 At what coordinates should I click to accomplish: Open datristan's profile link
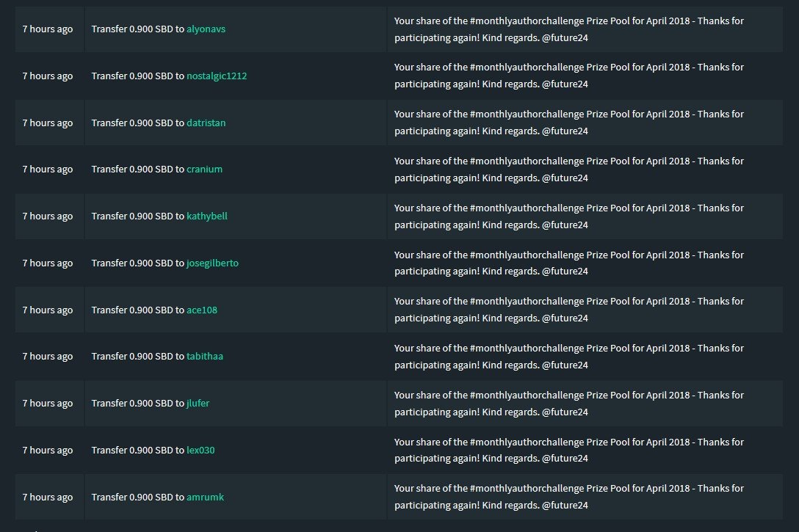(206, 123)
